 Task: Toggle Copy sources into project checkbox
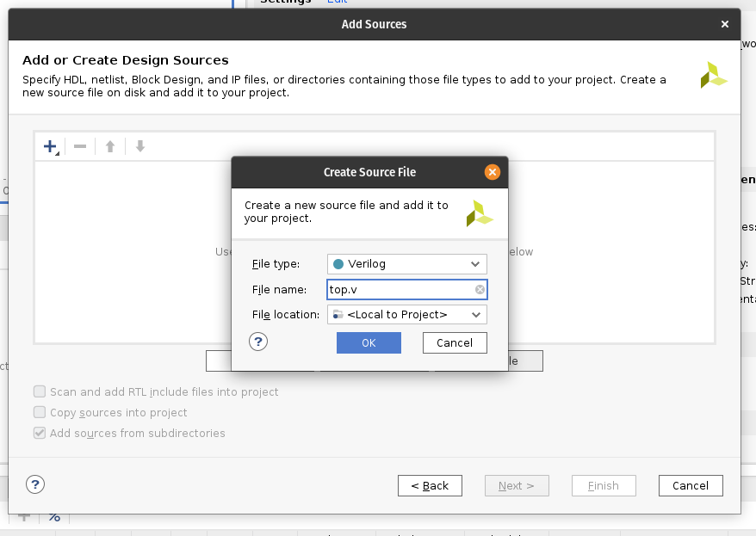tap(40, 412)
